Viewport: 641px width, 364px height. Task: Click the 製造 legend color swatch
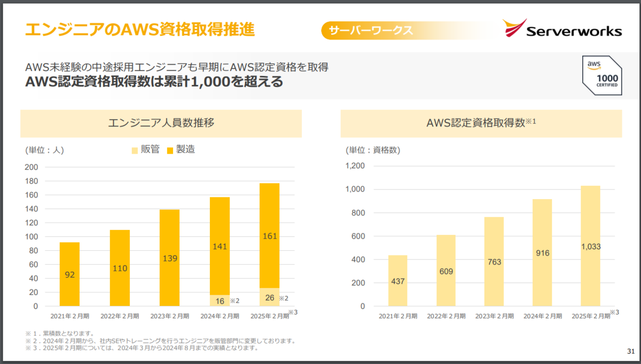pyautogui.click(x=170, y=151)
